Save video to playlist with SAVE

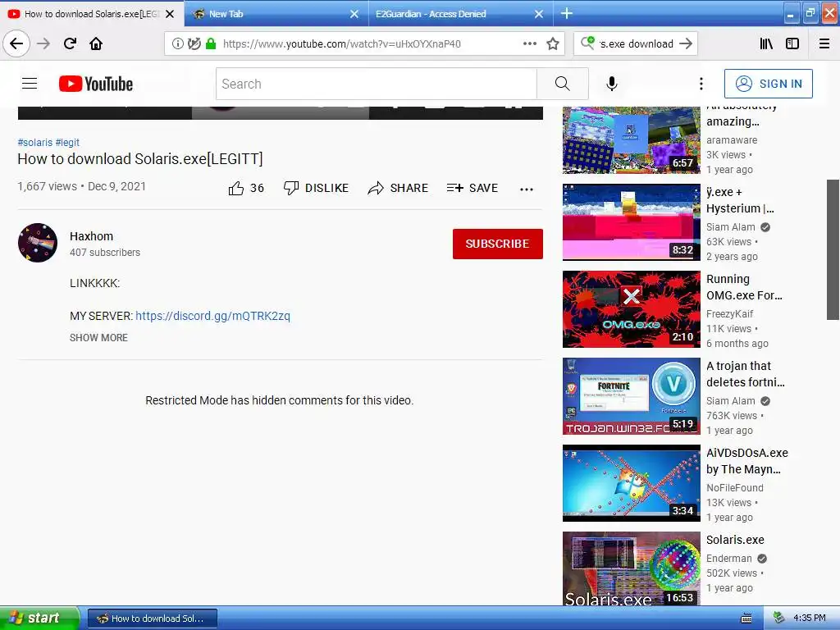472,188
